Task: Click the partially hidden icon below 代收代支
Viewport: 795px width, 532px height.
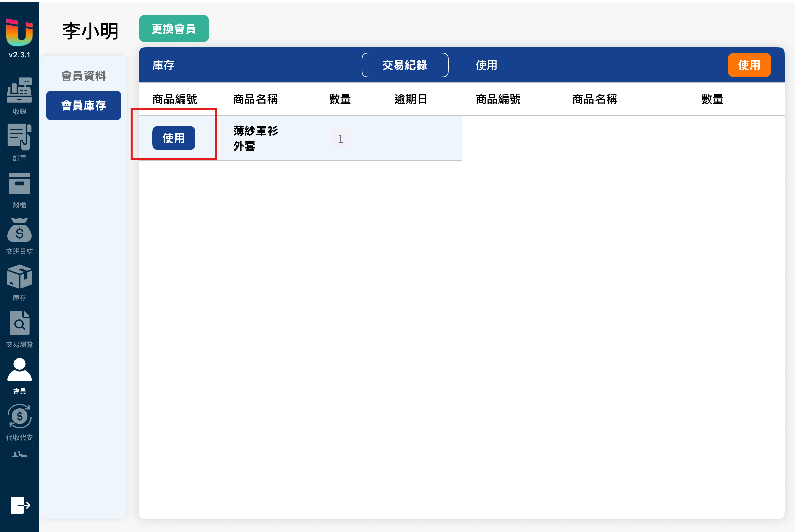Action: [x=19, y=454]
